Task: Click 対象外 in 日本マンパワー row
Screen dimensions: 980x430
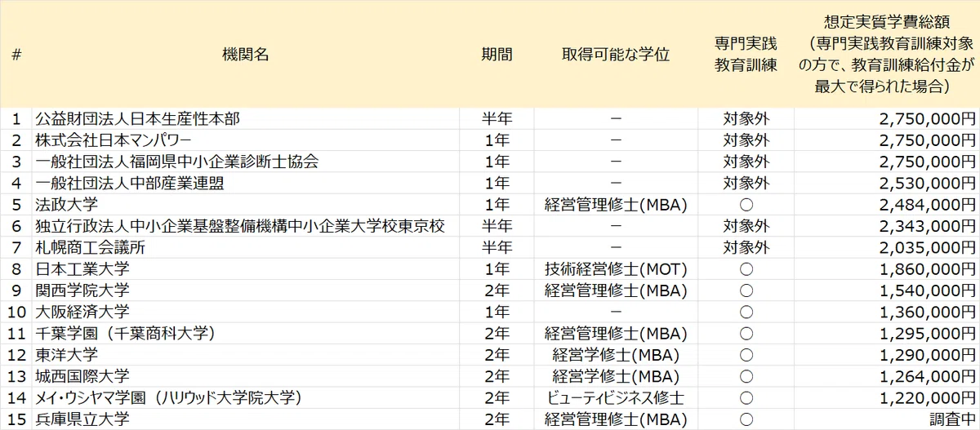Action: (x=746, y=140)
